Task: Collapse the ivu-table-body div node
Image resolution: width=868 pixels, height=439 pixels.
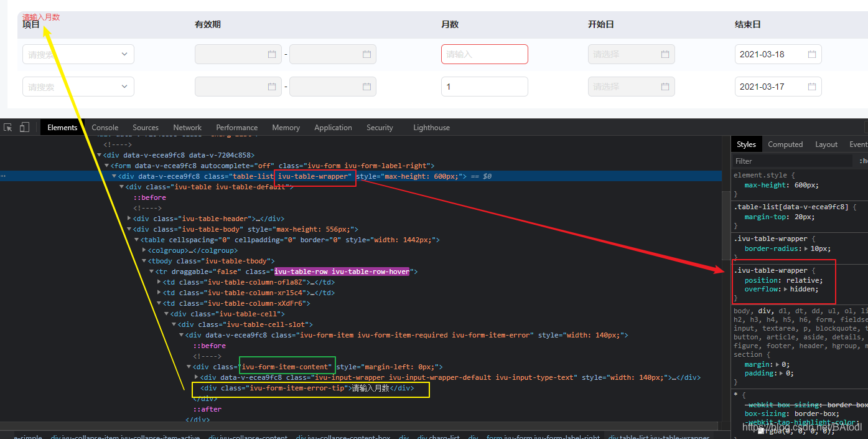Action: point(129,229)
